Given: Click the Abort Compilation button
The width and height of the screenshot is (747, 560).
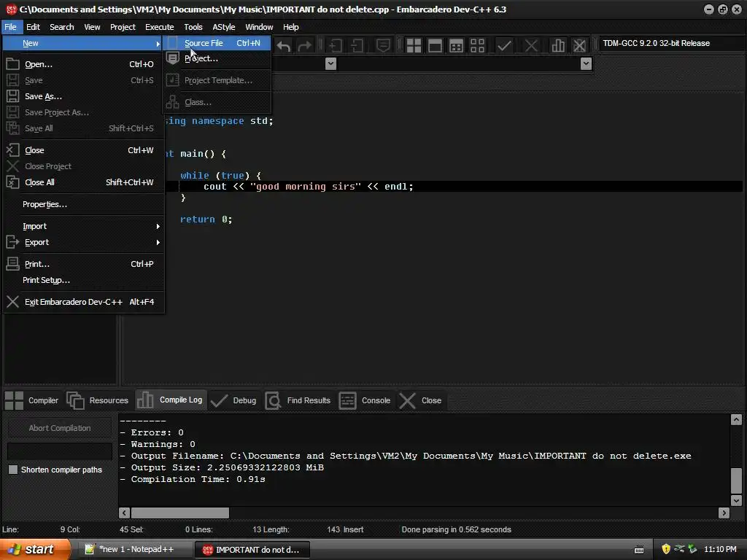Looking at the screenshot, I should pos(60,428).
